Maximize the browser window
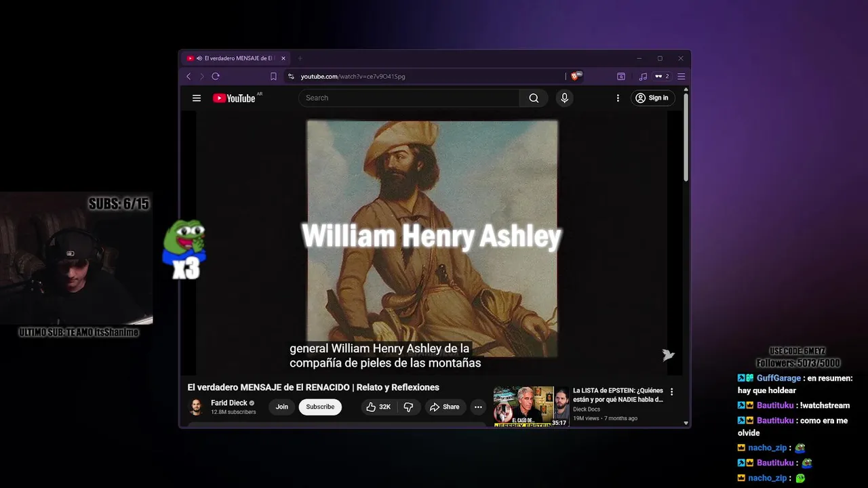Screen dimensions: 868x488 click(660, 58)
